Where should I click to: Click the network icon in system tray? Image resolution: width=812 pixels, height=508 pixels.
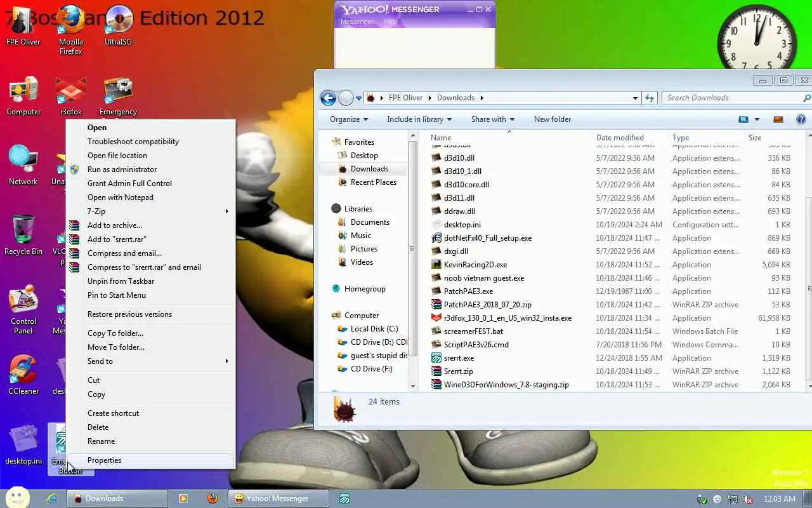click(733, 499)
